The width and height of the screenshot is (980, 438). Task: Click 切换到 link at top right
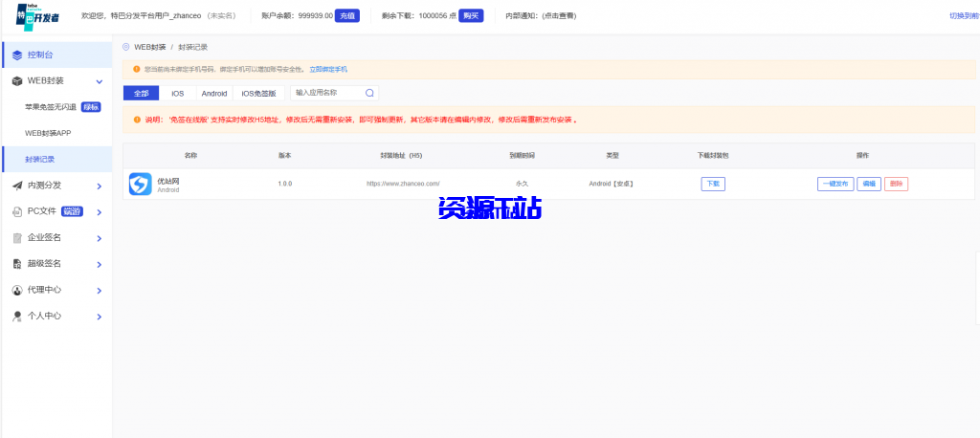pos(964,16)
